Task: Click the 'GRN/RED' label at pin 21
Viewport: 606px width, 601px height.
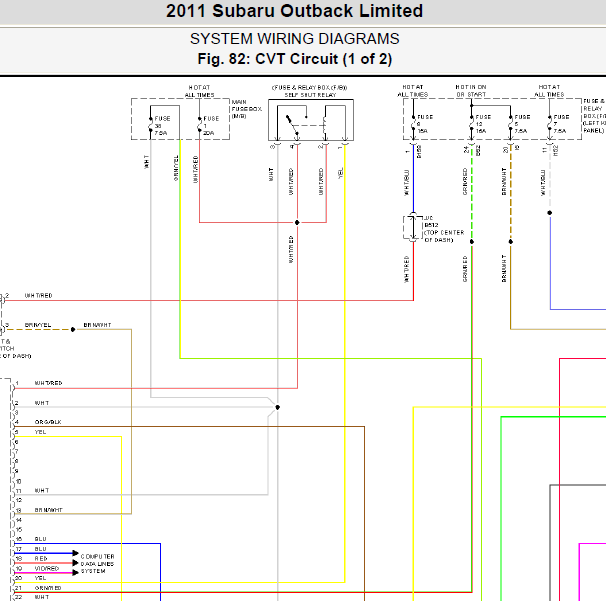Action: [x=48, y=588]
